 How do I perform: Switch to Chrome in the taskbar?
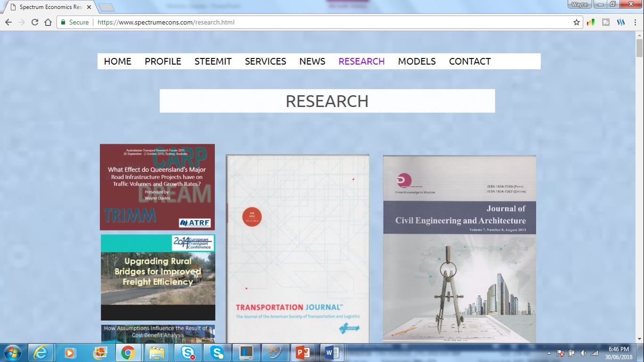(128, 353)
